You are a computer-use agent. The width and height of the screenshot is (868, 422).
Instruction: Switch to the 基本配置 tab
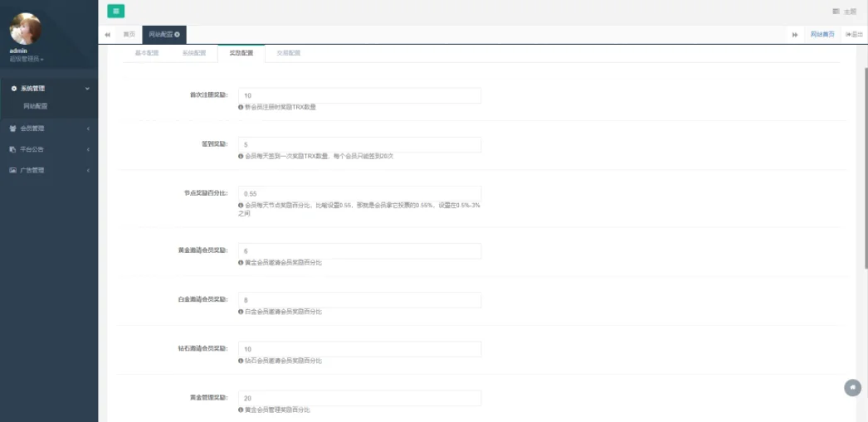[x=147, y=52]
